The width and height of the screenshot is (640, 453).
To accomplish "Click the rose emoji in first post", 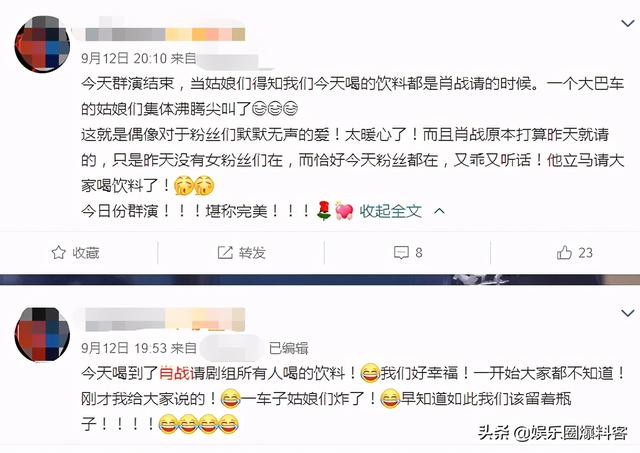I will [x=324, y=211].
